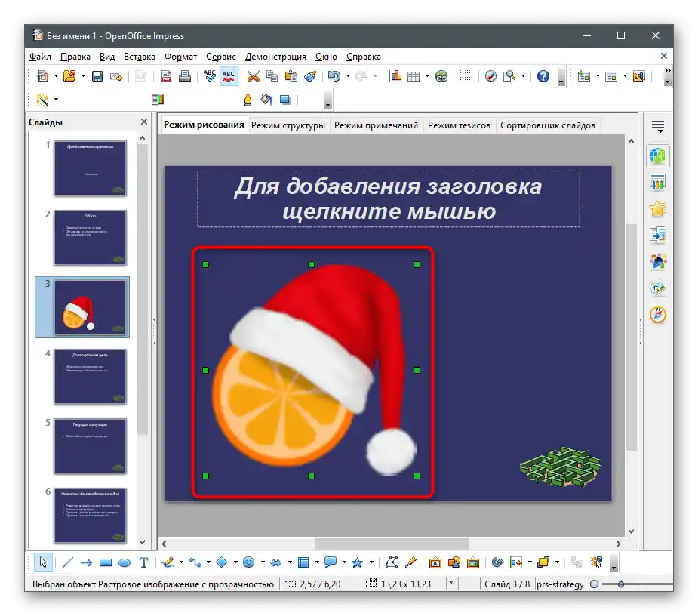Open the Файл menu
This screenshot has height=616, width=698.
40,57
